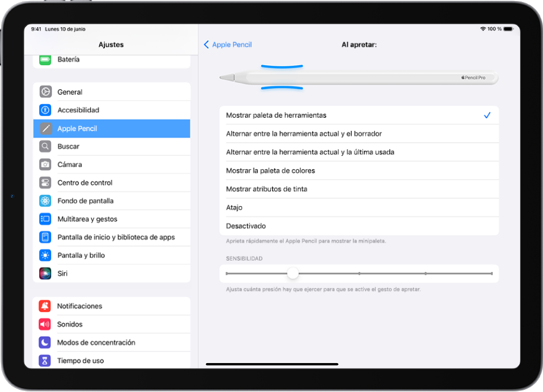Tap the home indicator bar
The width and height of the screenshot is (543, 392).
[272, 364]
